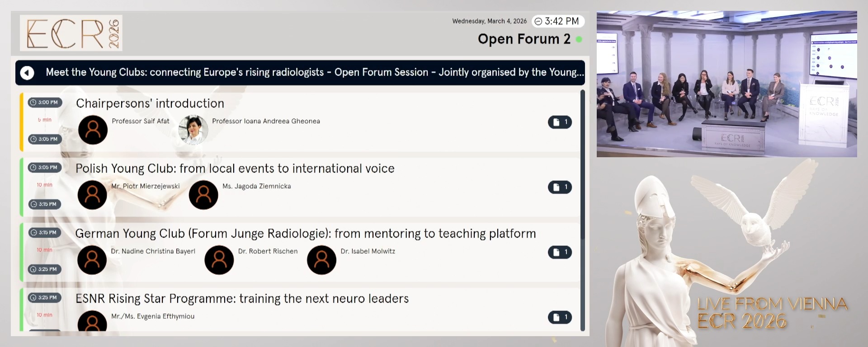Click 10 min duration of German Young Club
The image size is (868, 347).
(45, 250)
